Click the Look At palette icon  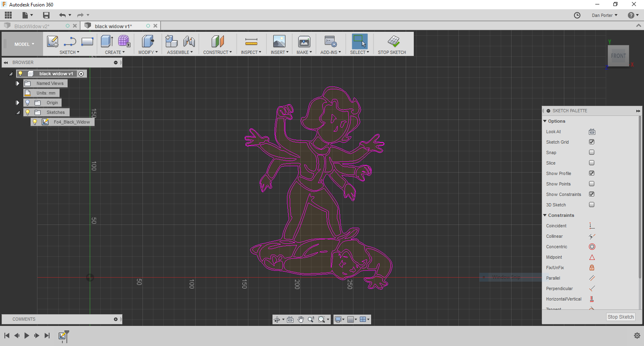pos(592,132)
